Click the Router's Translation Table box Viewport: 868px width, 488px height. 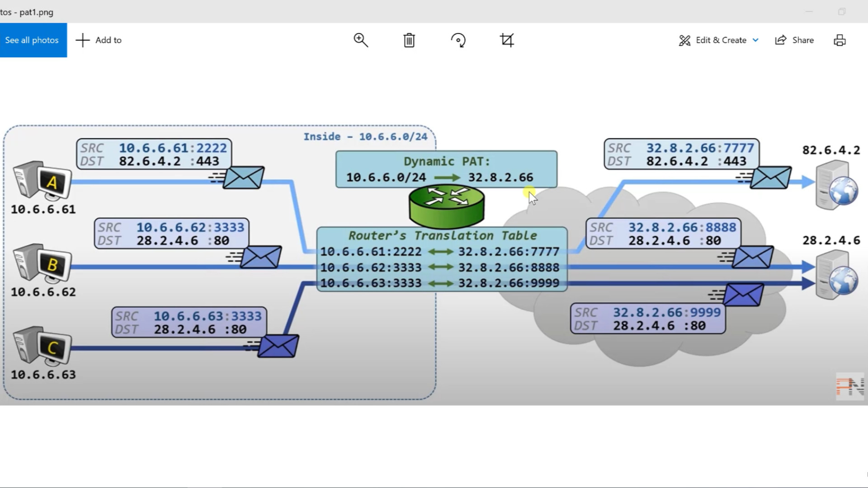click(x=442, y=259)
